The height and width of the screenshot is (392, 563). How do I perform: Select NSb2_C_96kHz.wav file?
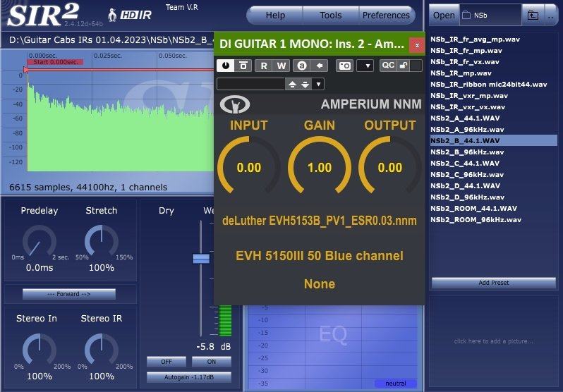[467, 175]
